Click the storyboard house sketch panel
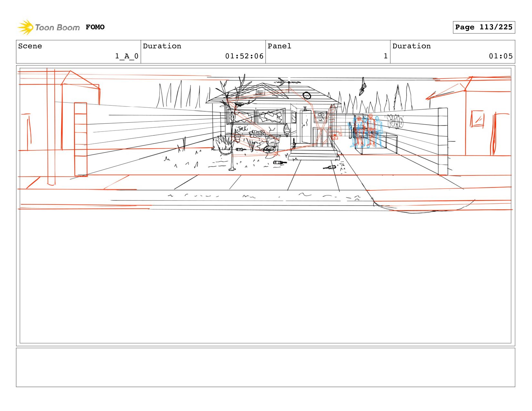 (265, 206)
